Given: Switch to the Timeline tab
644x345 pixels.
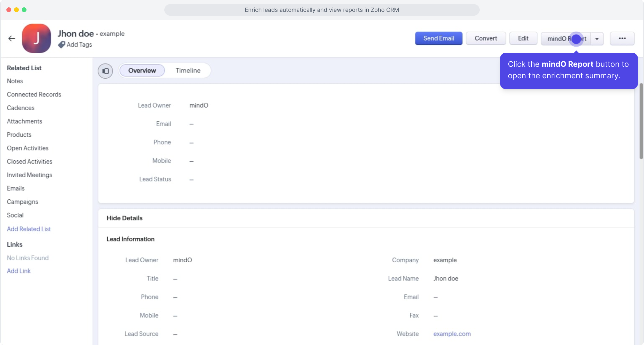Looking at the screenshot, I should (x=188, y=71).
